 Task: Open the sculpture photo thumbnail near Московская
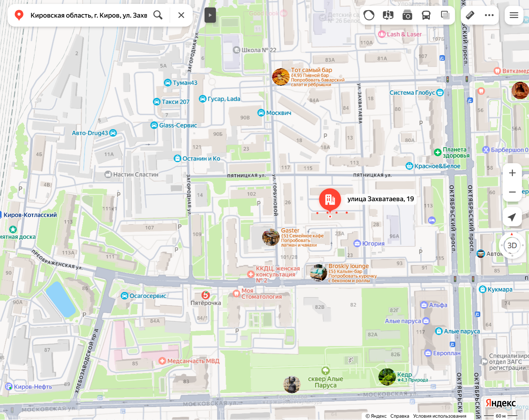tap(292, 384)
